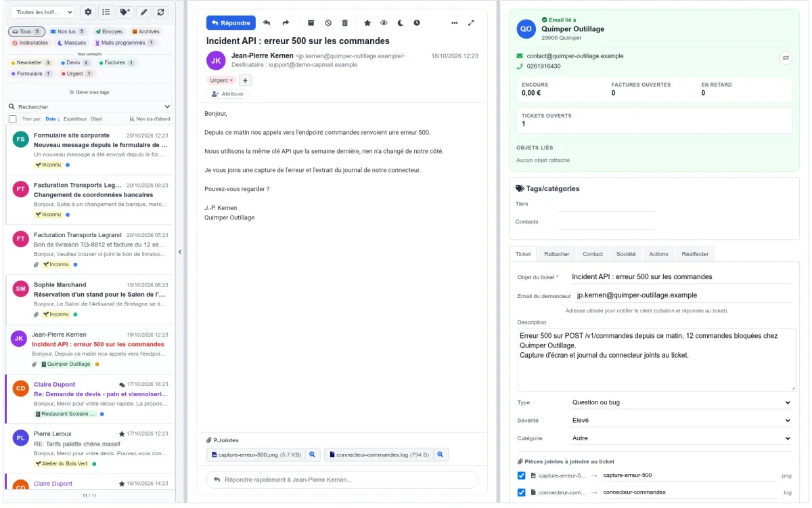Click the Objet du ticket field

point(681,276)
